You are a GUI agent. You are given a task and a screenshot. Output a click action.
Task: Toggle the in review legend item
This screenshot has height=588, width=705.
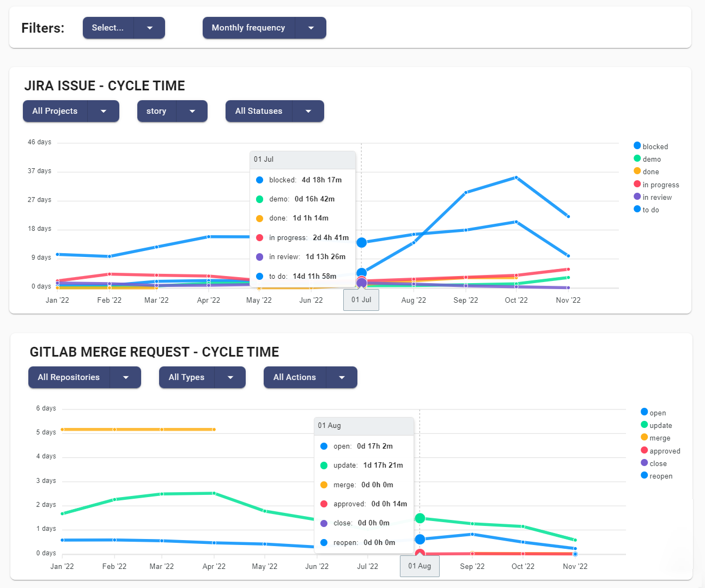(x=657, y=197)
